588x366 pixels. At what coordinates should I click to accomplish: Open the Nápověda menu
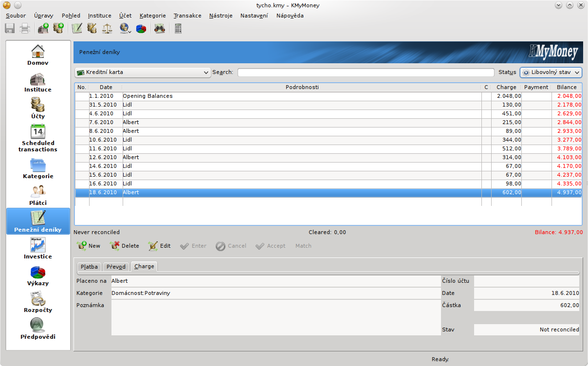click(x=290, y=16)
